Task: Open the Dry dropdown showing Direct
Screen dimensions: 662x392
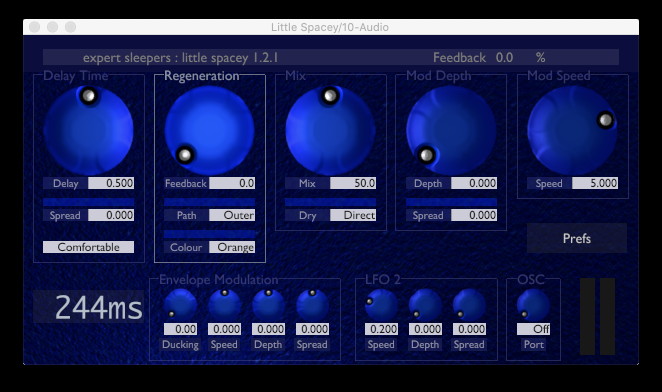Action: coord(353,215)
